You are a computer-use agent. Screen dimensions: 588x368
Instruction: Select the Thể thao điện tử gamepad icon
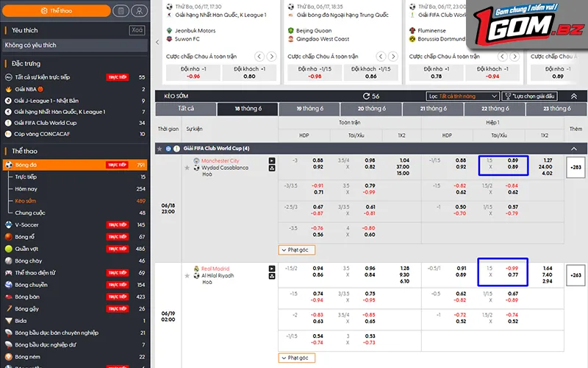coord(9,273)
